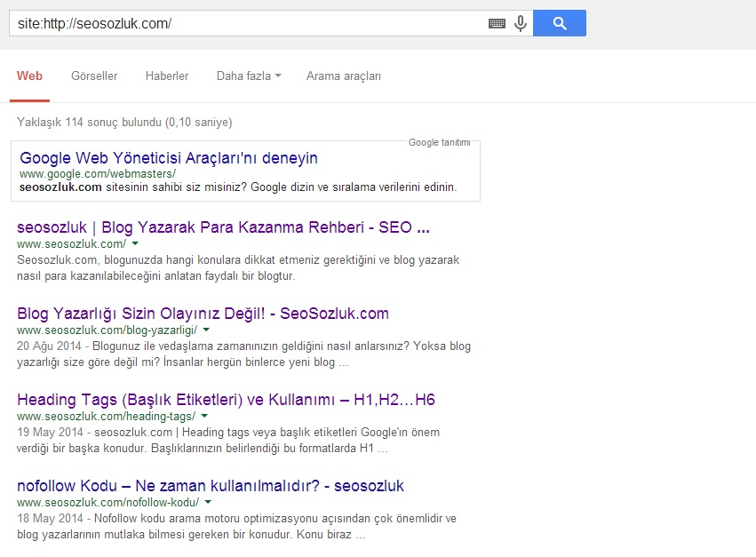Click the 'Seosozluk.com, blogunuzda hangi konulara' snippet

pyautogui.click(x=238, y=267)
